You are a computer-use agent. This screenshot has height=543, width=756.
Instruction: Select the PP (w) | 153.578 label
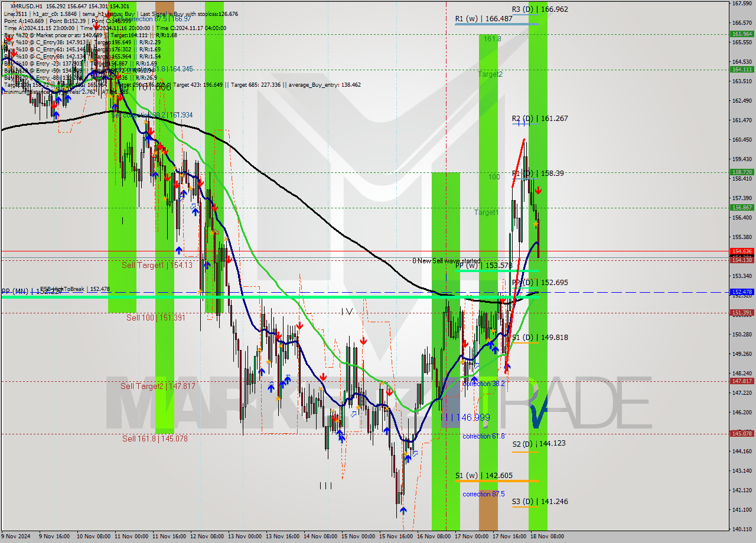click(483, 266)
